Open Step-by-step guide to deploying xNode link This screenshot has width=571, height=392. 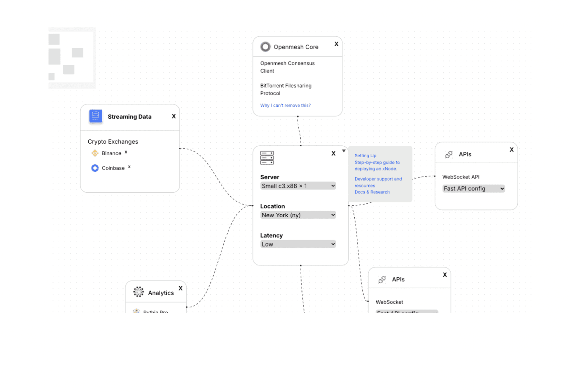click(x=377, y=166)
